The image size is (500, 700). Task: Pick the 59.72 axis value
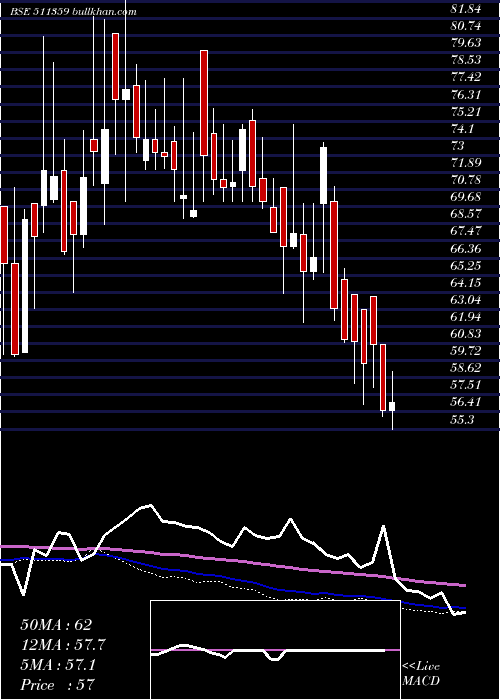coord(466,351)
